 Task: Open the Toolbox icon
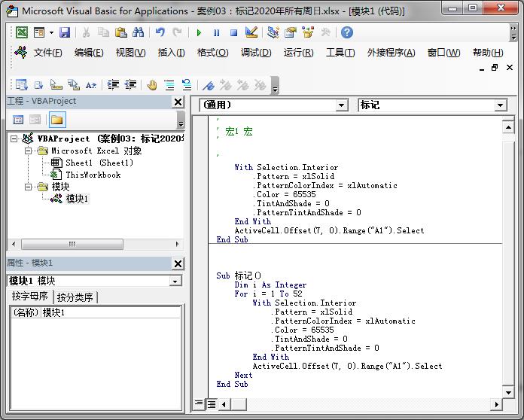[x=325, y=32]
